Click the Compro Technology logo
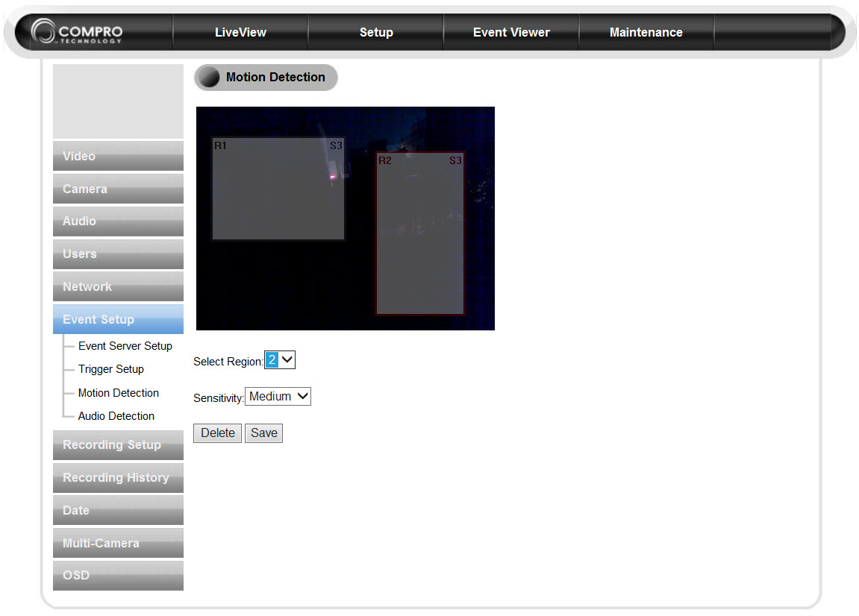This screenshot has width=859, height=616. tap(77, 31)
